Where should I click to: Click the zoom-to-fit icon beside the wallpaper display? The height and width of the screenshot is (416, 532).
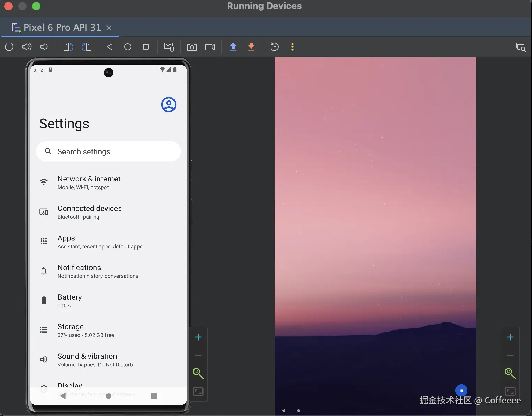click(510, 392)
